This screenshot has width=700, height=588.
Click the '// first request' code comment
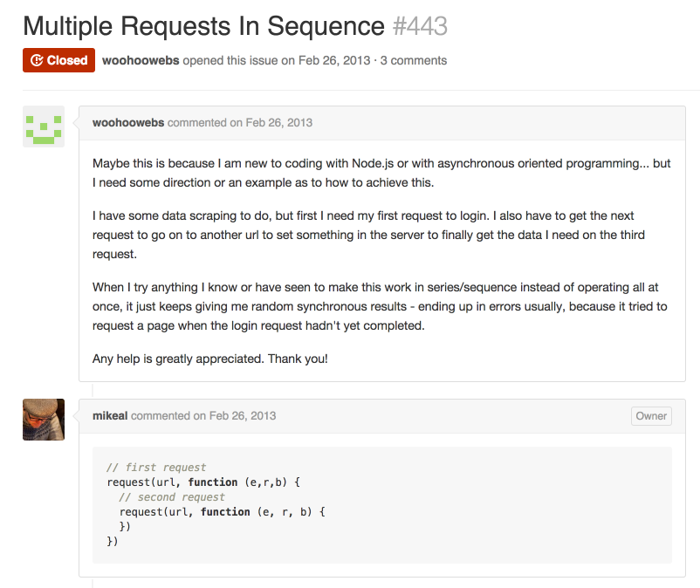(156, 467)
